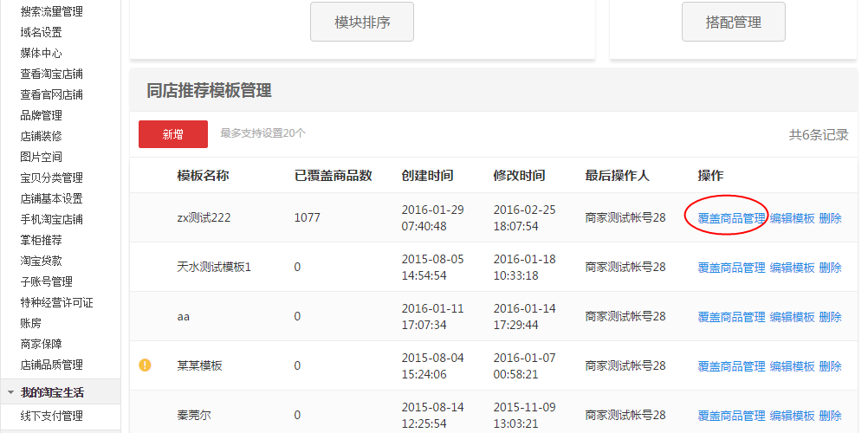
Task: Open 覆盖商品管理 for 某某模板
Action: click(731, 366)
